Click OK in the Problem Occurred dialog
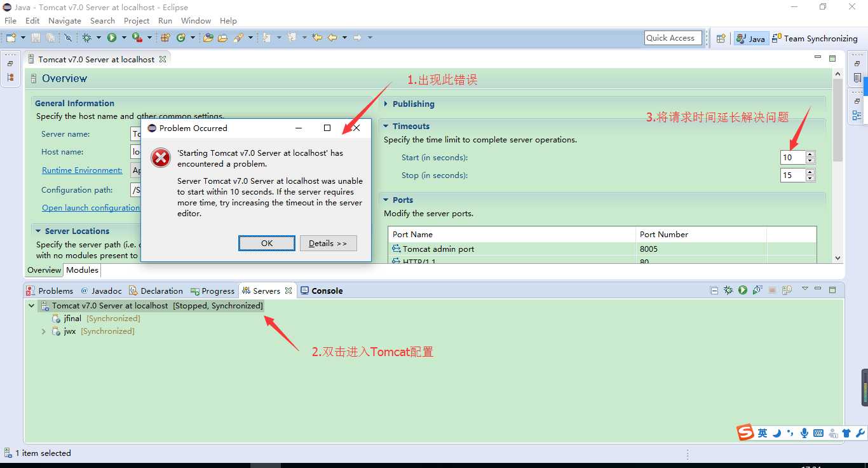 coord(267,244)
